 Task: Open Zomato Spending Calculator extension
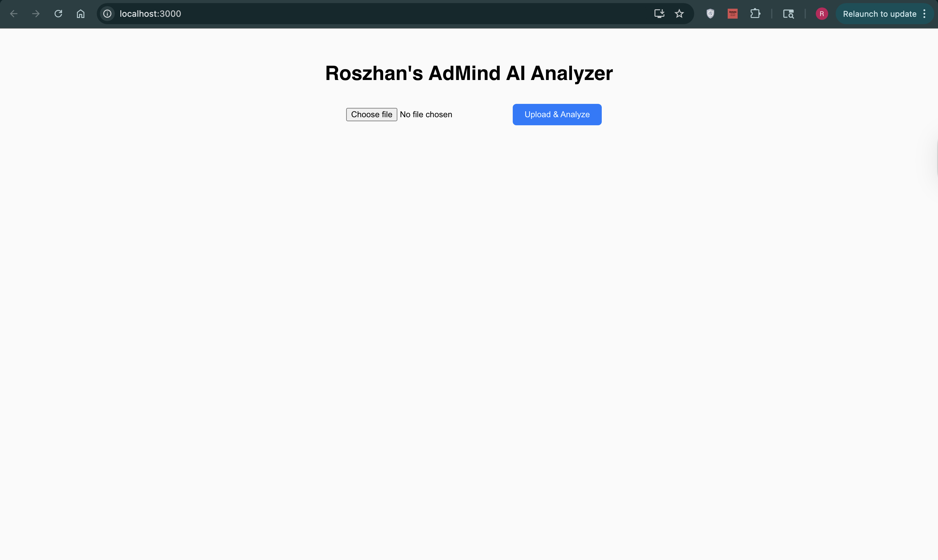point(732,14)
